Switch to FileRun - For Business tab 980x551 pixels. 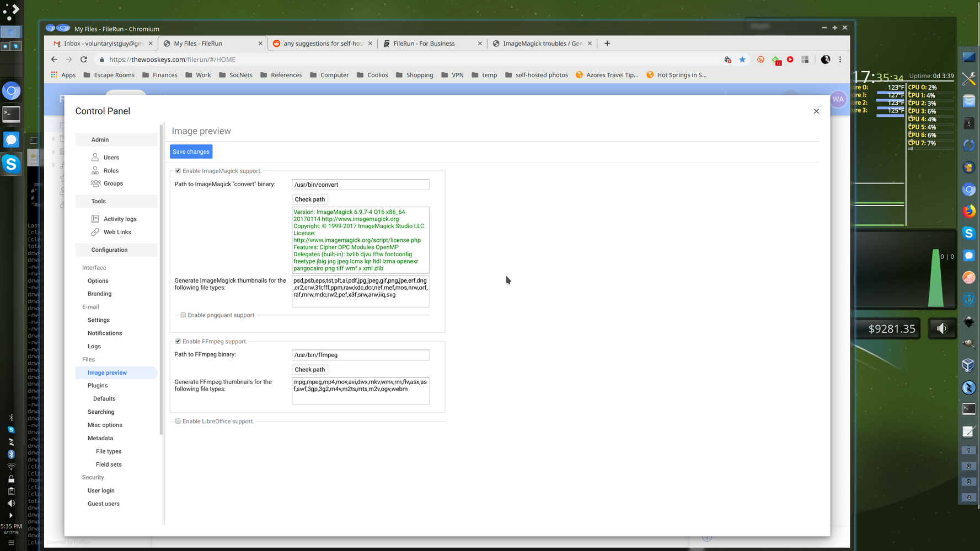tap(432, 44)
